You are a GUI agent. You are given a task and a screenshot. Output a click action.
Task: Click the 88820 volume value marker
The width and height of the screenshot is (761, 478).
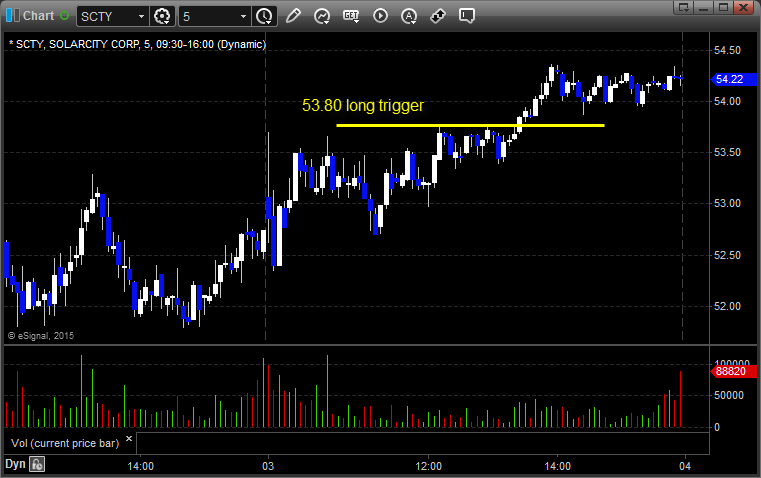pos(733,372)
